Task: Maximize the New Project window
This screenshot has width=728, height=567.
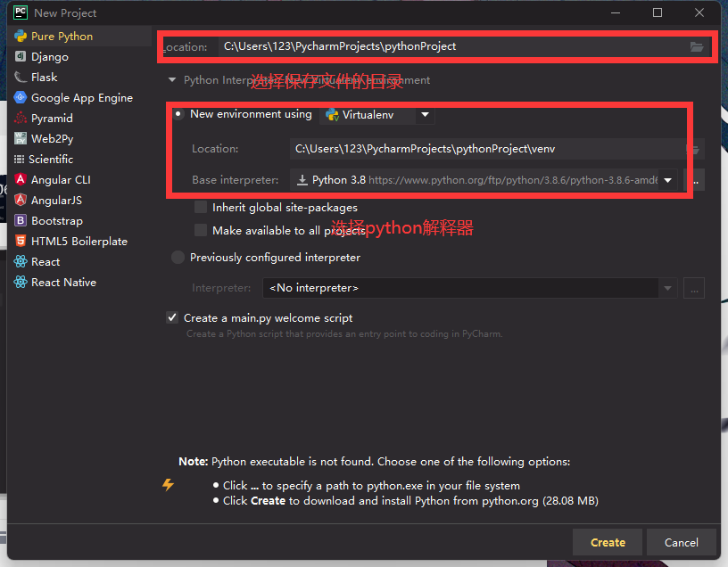Action: (x=658, y=12)
